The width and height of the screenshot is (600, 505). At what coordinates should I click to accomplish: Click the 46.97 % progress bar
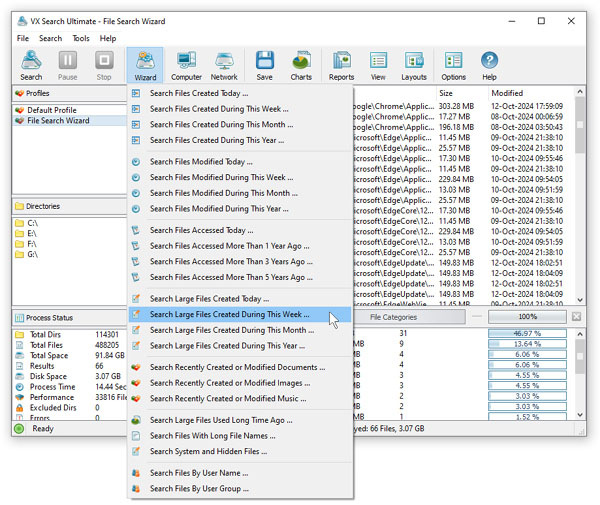pyautogui.click(x=527, y=334)
